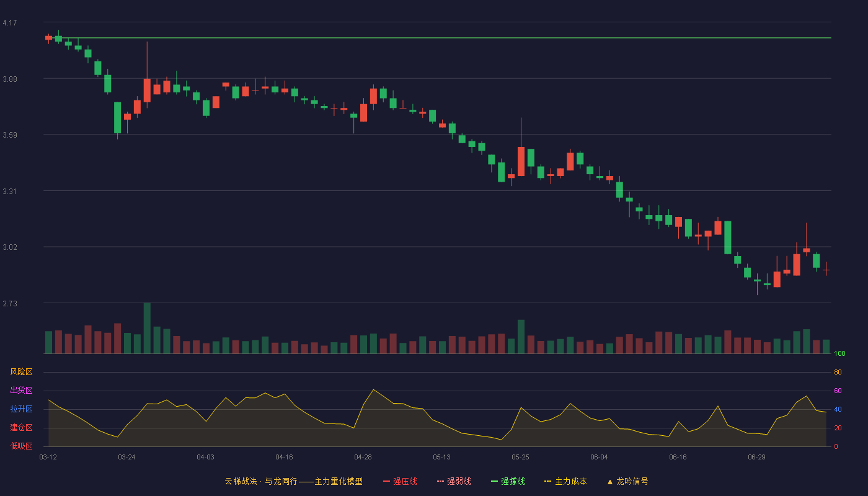
Task: Click the 龙吟信号 triangle legend icon
Action: click(610, 481)
